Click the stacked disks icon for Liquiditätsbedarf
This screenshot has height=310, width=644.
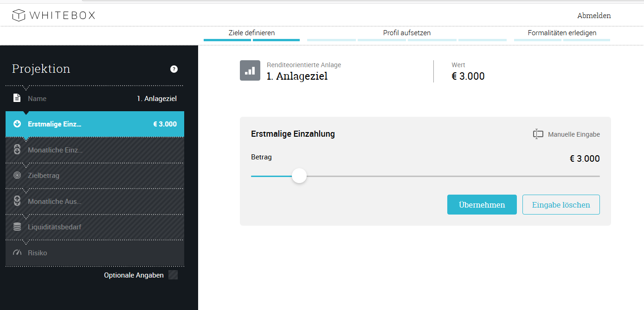[x=17, y=227]
